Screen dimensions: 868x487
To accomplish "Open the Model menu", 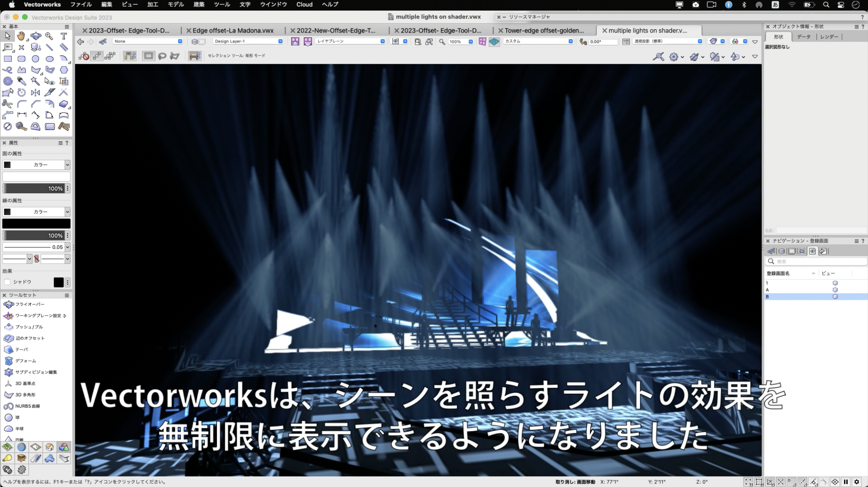I will tap(176, 4).
